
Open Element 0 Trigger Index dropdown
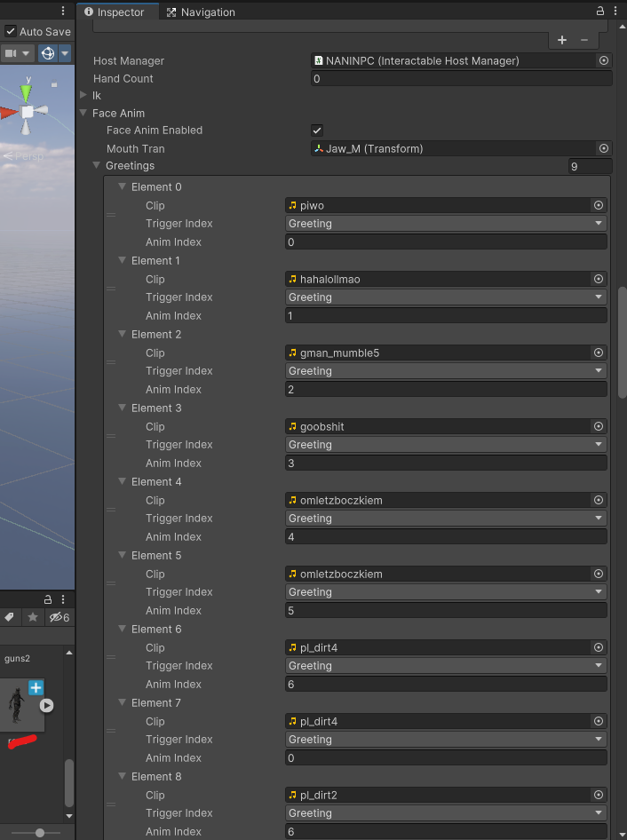[446, 224]
